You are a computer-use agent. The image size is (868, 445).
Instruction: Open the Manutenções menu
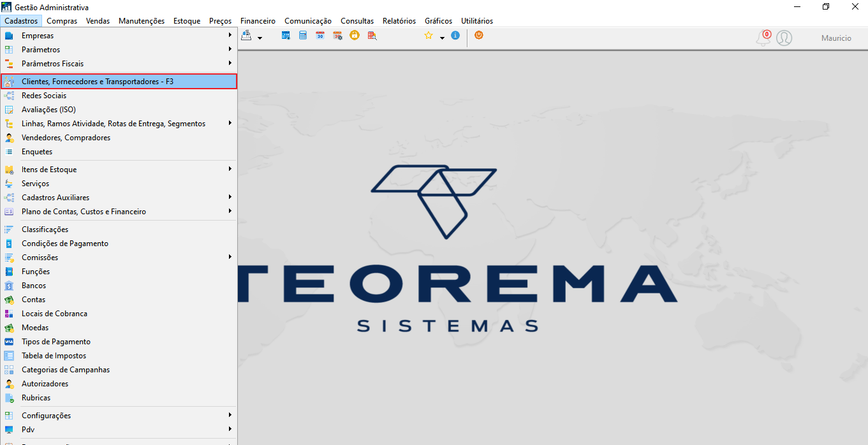click(142, 21)
